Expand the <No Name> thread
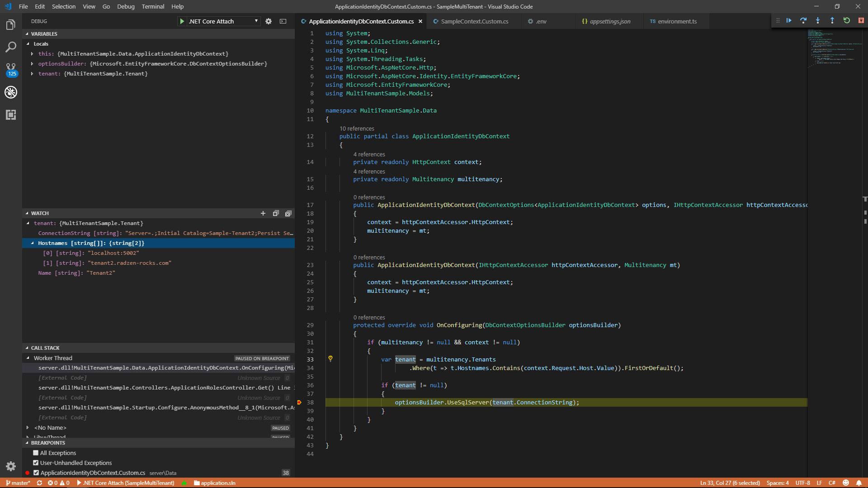The image size is (868, 488). coord(28,427)
